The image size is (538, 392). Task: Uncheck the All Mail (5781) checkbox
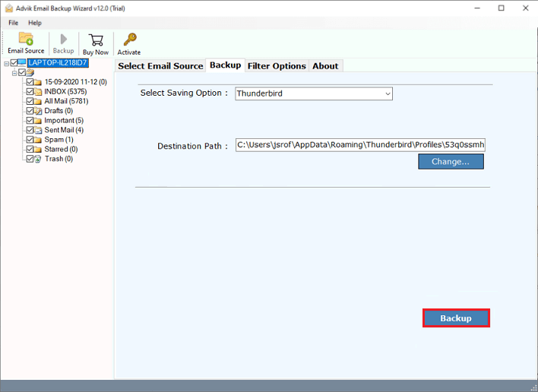pyautogui.click(x=30, y=101)
